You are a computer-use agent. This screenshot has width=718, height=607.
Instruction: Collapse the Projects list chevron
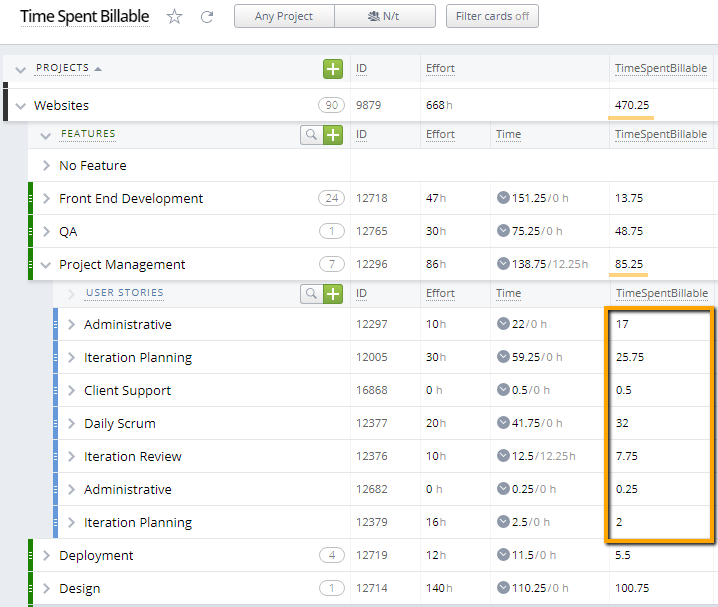pos(21,70)
